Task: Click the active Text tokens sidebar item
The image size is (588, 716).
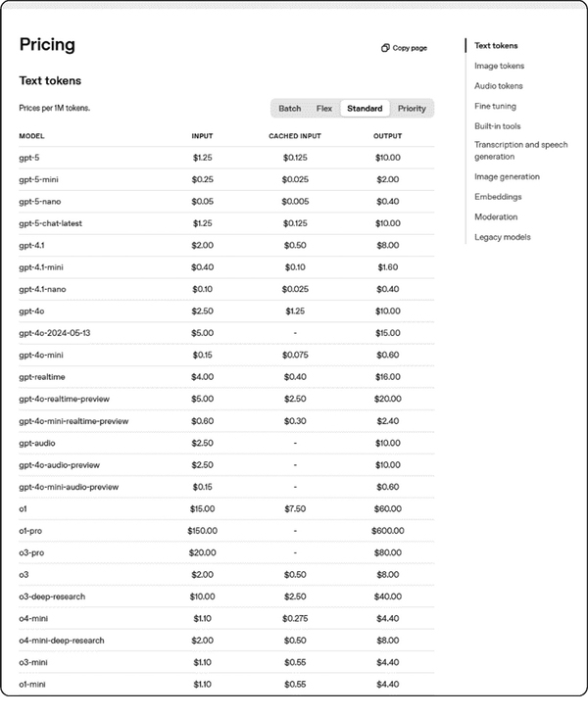Action: [496, 46]
